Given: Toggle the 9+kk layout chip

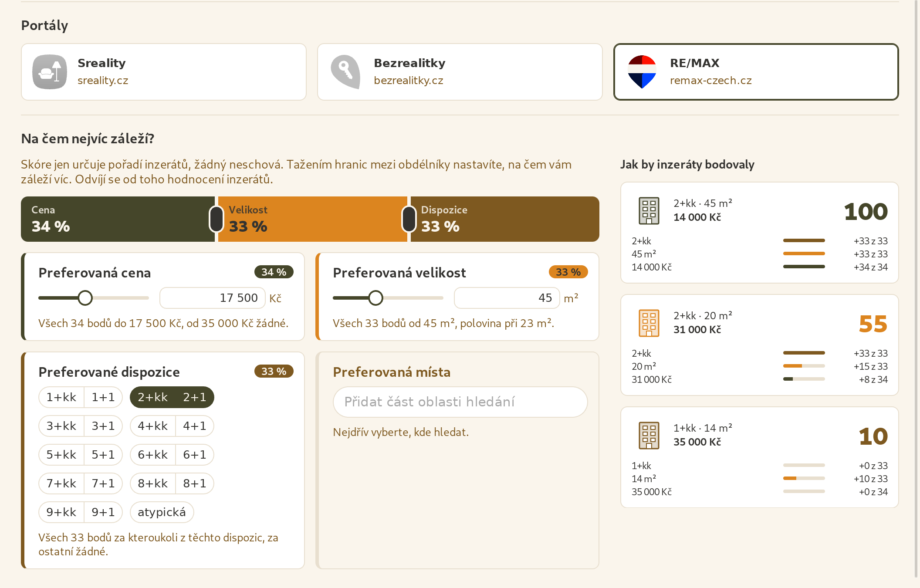Looking at the screenshot, I should coord(61,512).
